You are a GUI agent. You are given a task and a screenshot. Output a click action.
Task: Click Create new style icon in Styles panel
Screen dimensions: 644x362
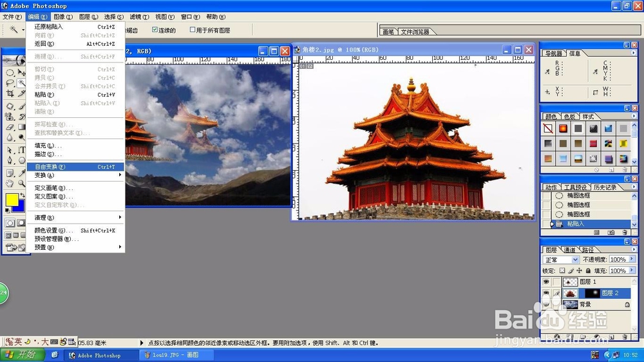pos(611,169)
